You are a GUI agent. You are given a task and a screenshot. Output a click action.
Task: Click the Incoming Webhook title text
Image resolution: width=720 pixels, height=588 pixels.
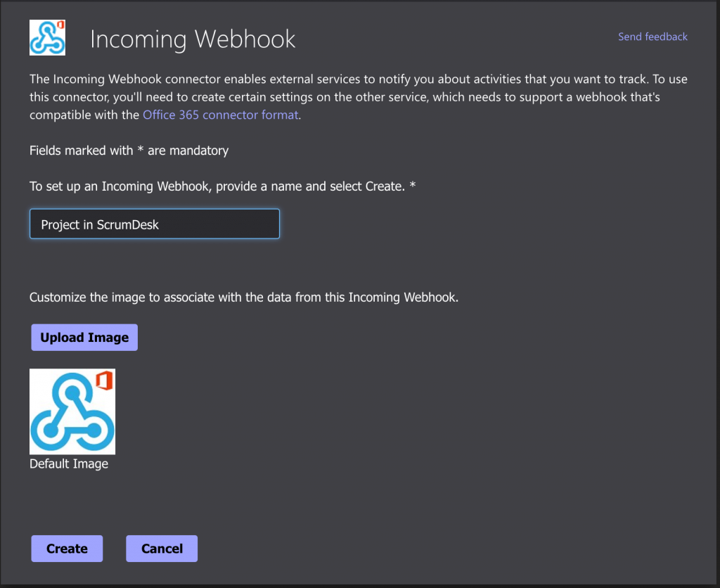tap(193, 39)
